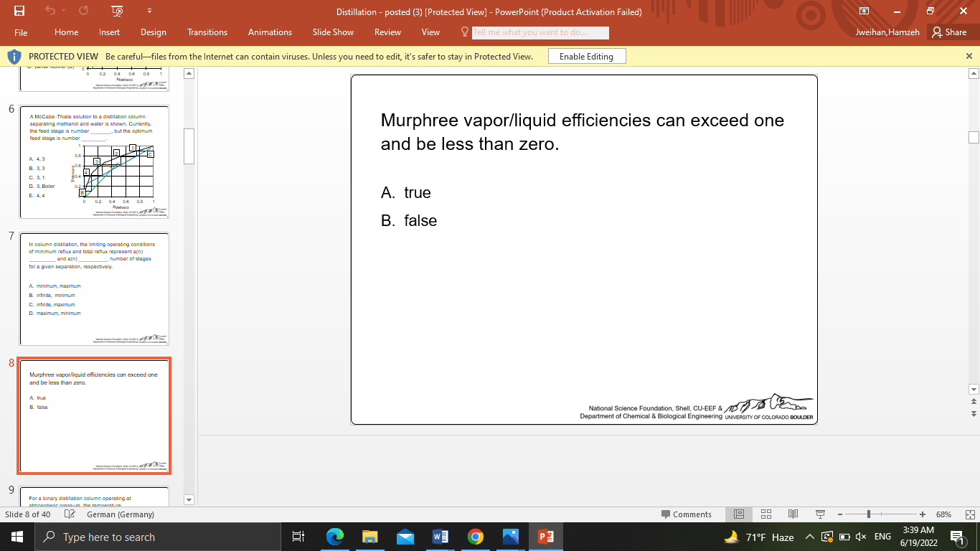Click the 68% zoom level

click(x=943, y=514)
